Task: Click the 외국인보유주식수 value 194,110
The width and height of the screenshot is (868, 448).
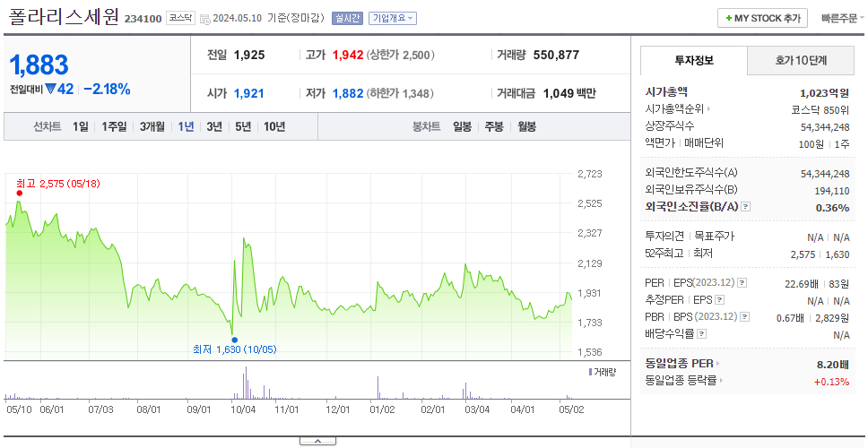Action: pyautogui.click(x=831, y=191)
